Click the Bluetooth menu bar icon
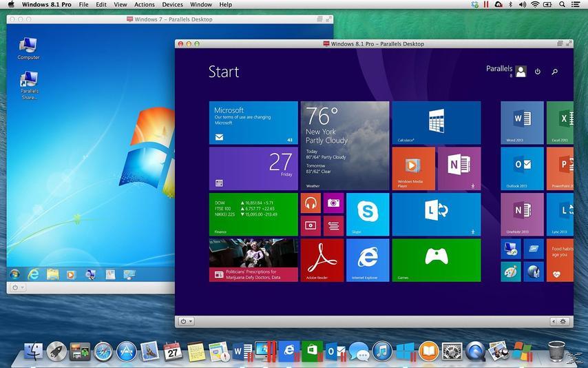Screen dimensions: 588x368 [x=510, y=5]
